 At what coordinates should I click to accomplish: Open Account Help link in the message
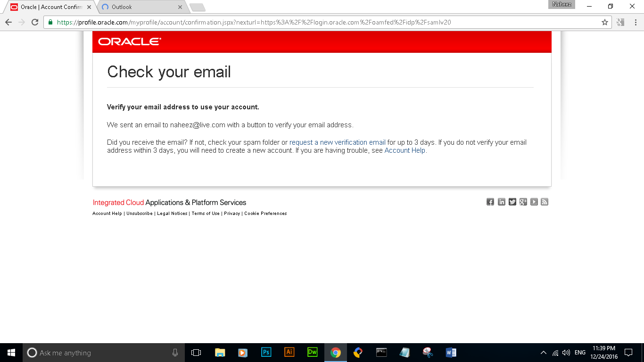pyautogui.click(x=405, y=150)
